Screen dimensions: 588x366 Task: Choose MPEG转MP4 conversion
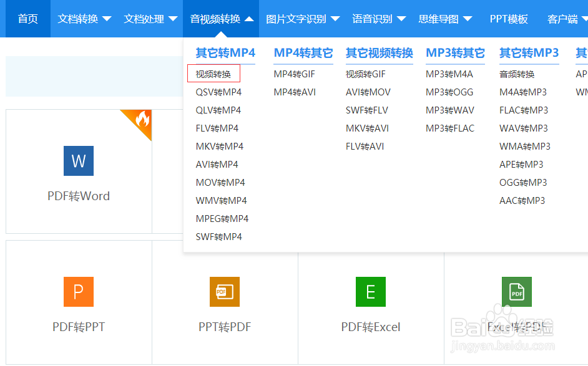(222, 219)
